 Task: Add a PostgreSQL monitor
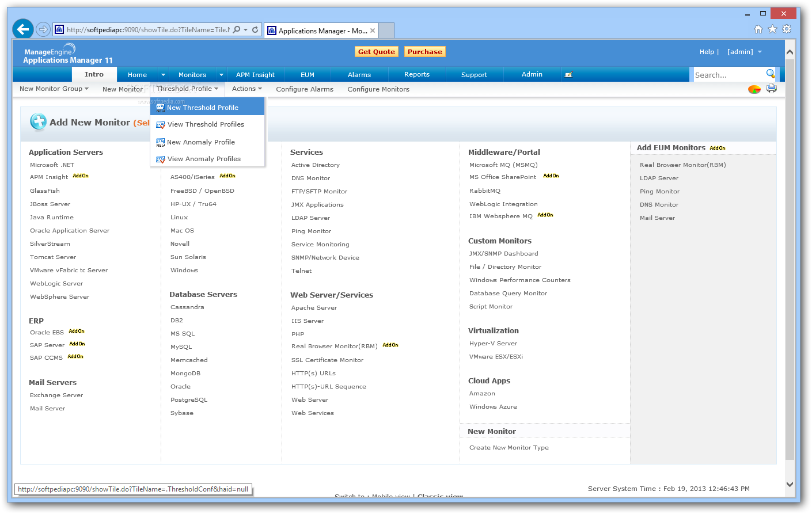(x=189, y=400)
